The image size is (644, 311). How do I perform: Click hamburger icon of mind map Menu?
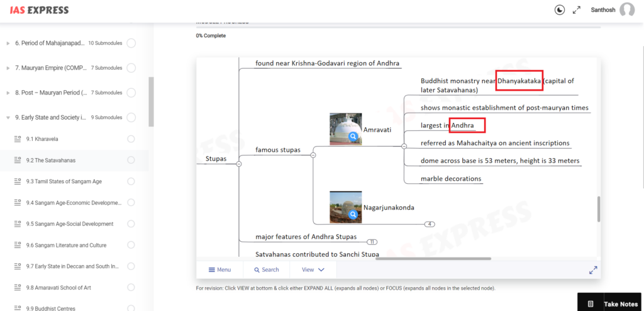212,270
